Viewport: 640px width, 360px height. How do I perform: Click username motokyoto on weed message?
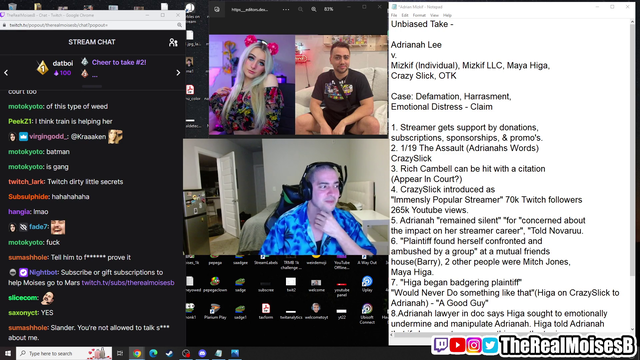[x=25, y=107]
